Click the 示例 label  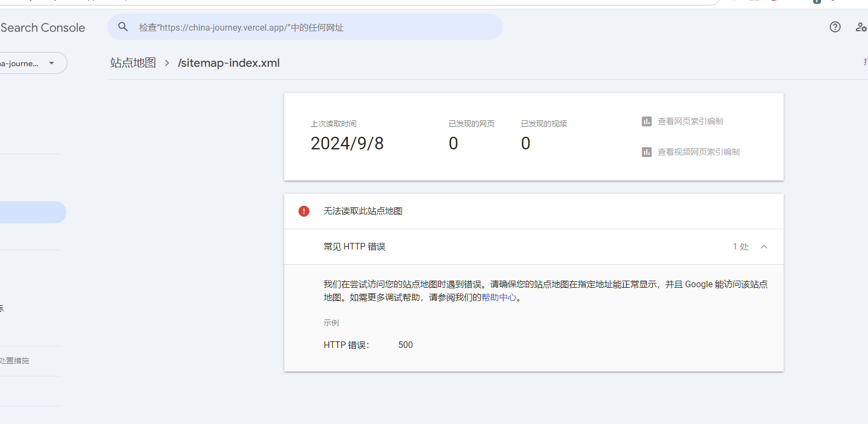coord(331,323)
